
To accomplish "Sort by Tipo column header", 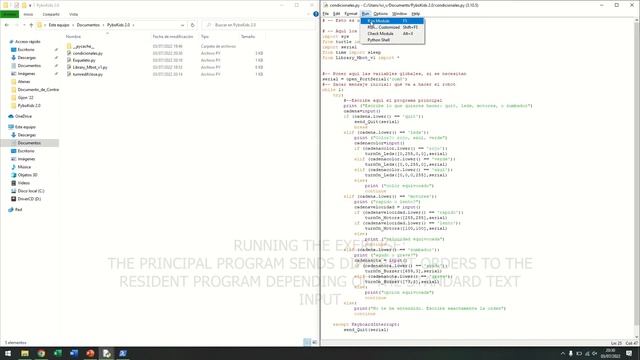I will click(205, 37).
